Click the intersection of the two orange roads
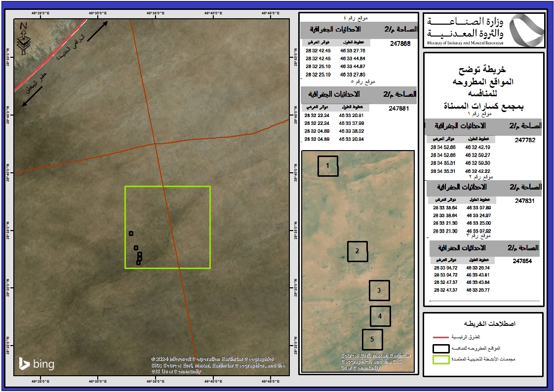Image resolution: width=554 pixels, height=392 pixels. click(155, 143)
